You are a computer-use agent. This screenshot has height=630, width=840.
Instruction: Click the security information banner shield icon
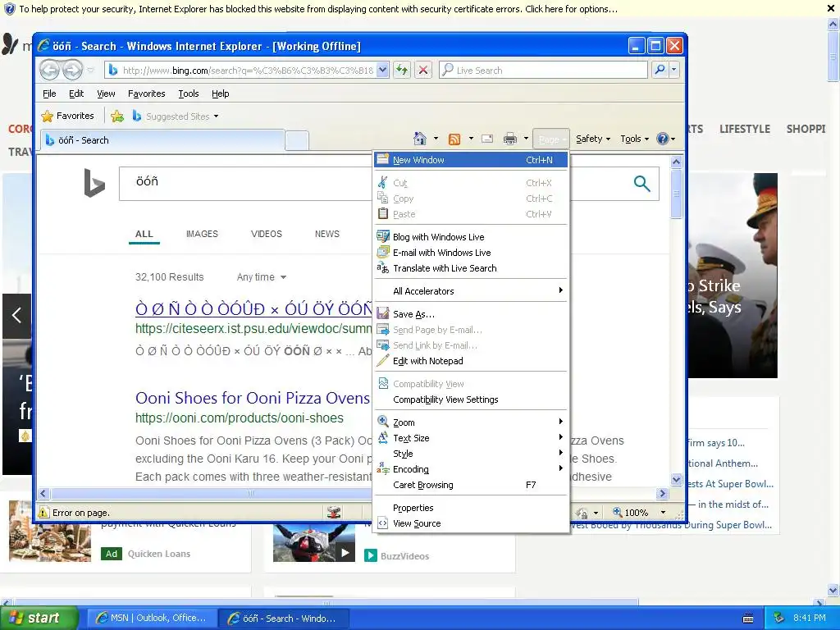tap(9, 8)
